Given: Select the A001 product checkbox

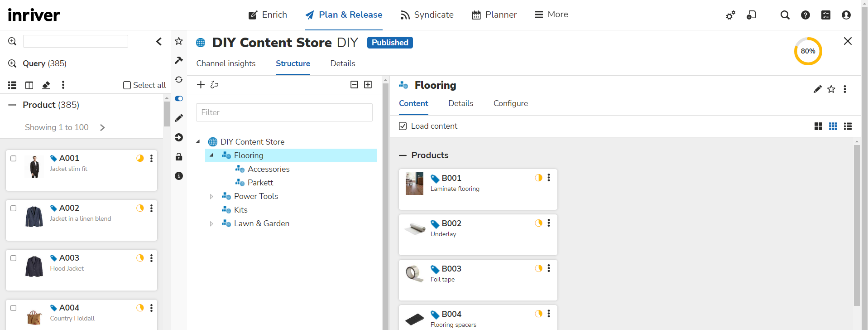Looking at the screenshot, I should click(14, 159).
